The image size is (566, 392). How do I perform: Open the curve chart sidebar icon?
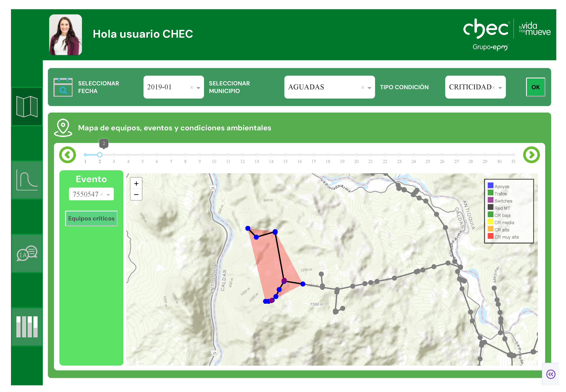pyautogui.click(x=27, y=180)
